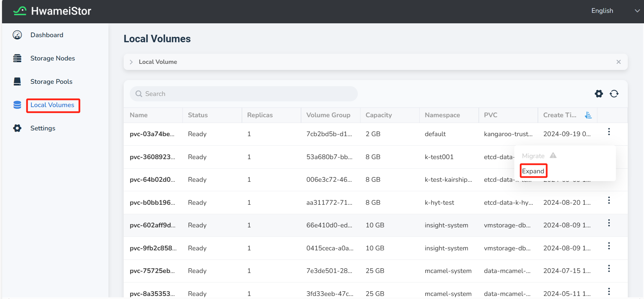Click the Migrate warning triangle icon
The width and height of the screenshot is (644, 299).
tap(553, 155)
